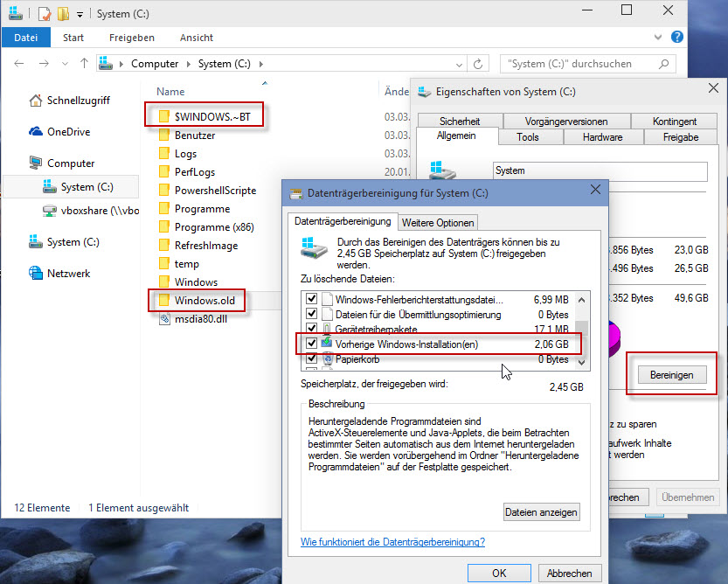Go back with the Explorer back arrow
The image size is (728, 584).
[x=19, y=64]
